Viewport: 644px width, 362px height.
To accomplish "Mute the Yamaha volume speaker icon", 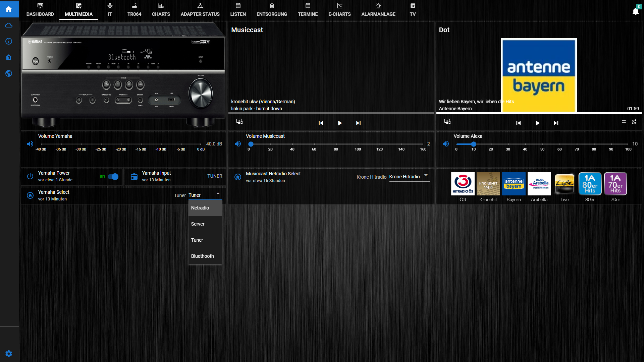I will [x=30, y=144].
